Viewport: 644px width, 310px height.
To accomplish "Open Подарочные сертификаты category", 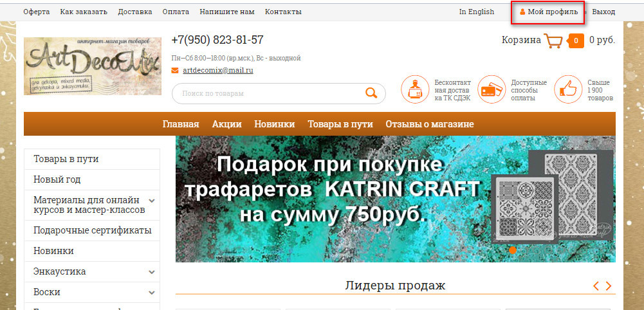I will 92,231.
